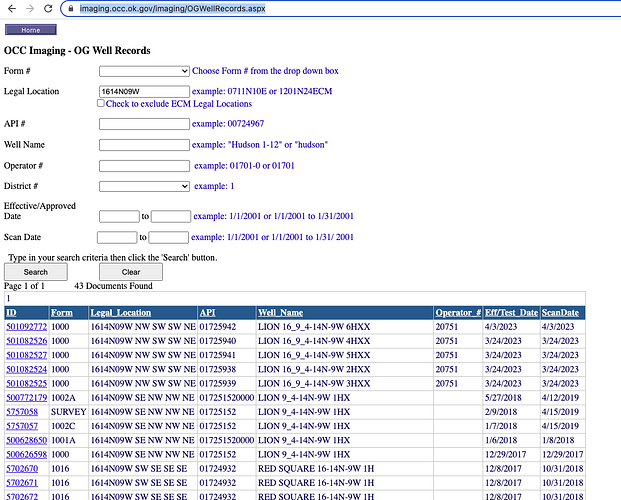Click the Clear button
Image resolution: width=621 pixels, height=500 pixels.
point(131,272)
